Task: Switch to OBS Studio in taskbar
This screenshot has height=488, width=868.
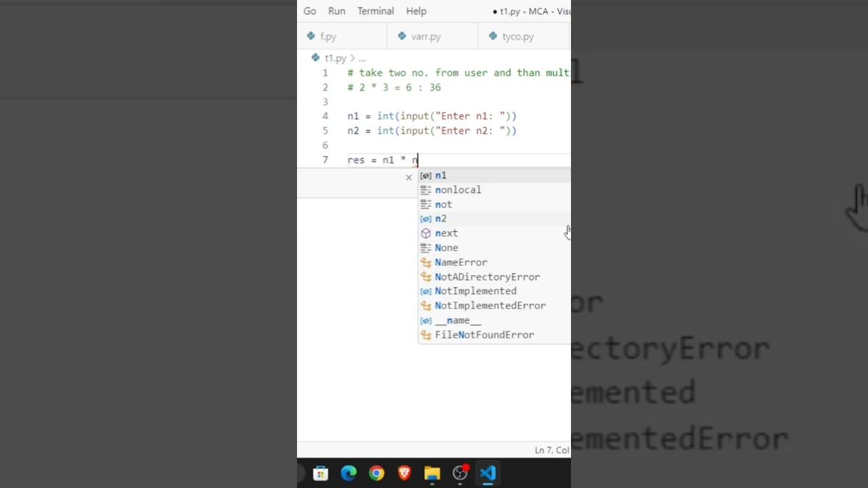Action: [x=460, y=473]
